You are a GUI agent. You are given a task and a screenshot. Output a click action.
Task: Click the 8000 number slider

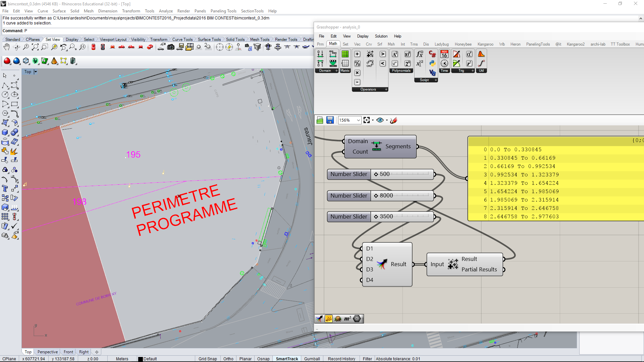[x=402, y=195]
